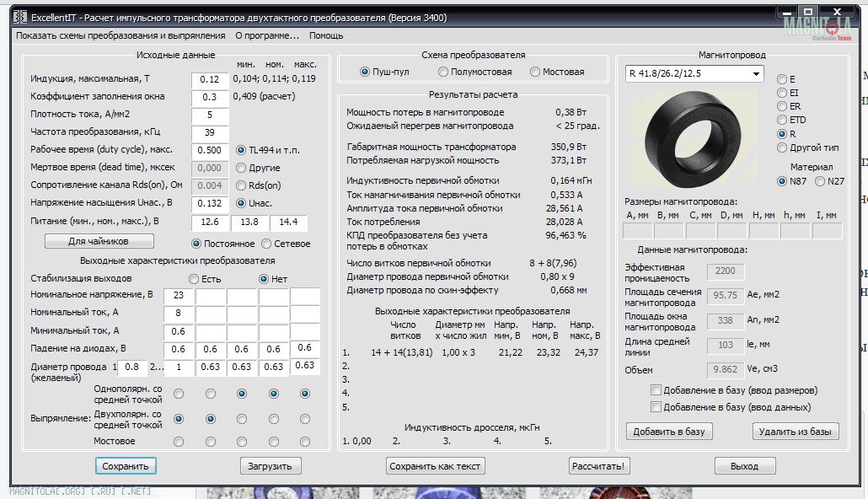Click the 'A, мм' core size field
Viewport: 868px width, 499px height.
point(637,230)
